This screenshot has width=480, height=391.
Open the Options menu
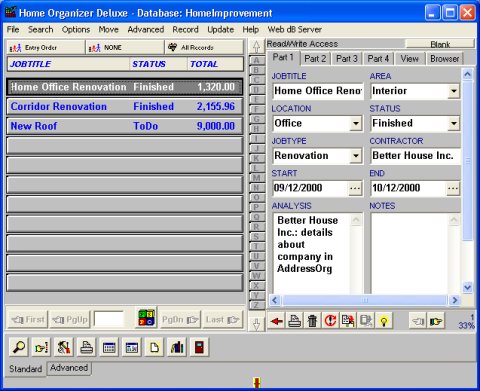pos(76,29)
